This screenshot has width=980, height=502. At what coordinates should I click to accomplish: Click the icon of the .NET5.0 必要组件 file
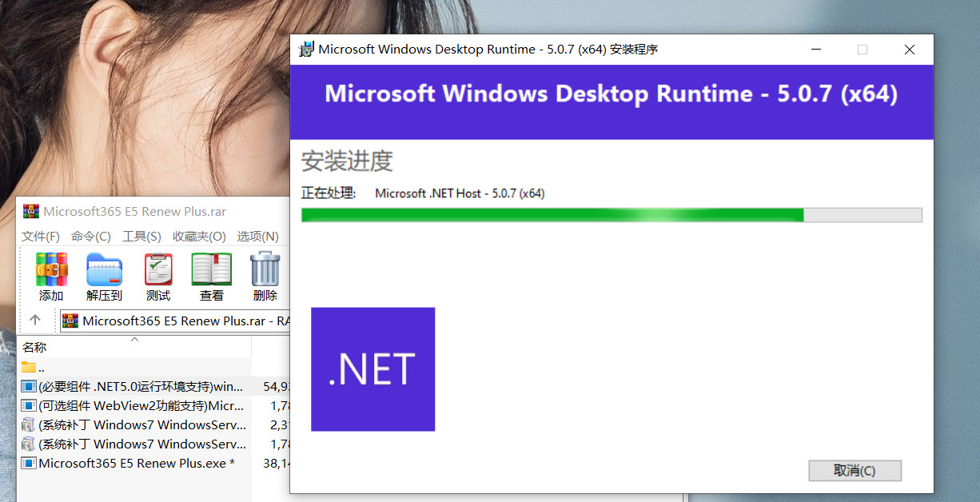click(29, 386)
